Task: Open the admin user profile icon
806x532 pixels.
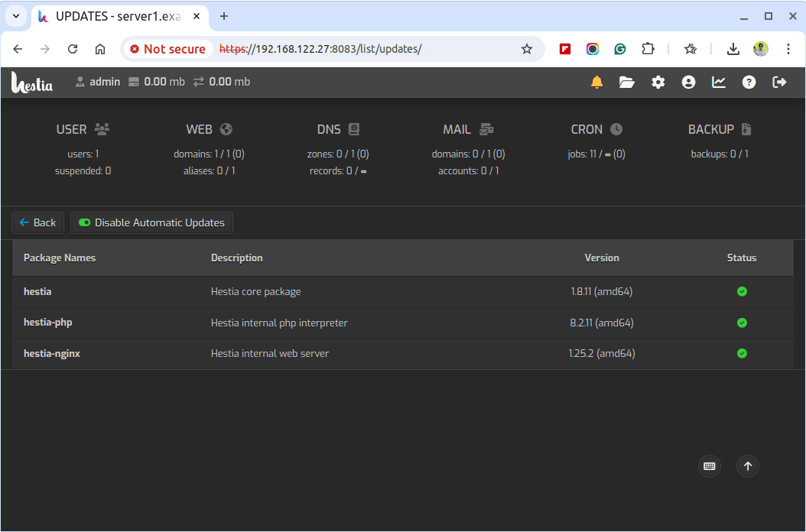Action: (688, 83)
